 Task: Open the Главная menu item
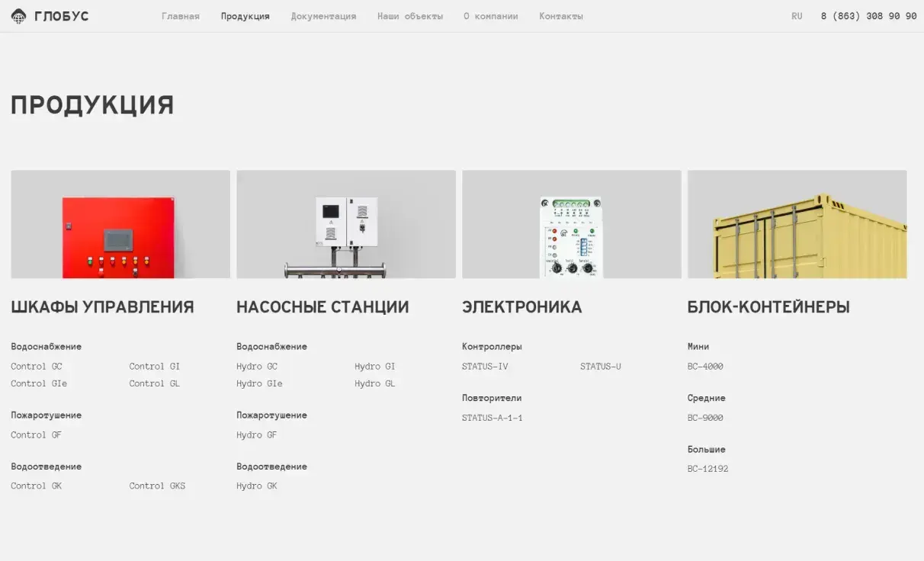[x=180, y=15]
